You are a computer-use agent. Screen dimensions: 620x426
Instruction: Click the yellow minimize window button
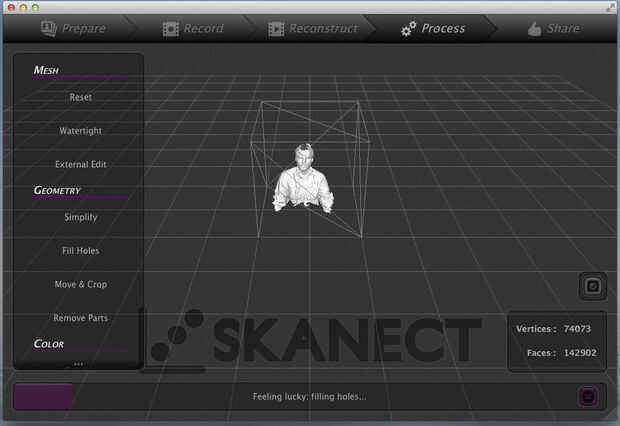(x=23, y=7)
